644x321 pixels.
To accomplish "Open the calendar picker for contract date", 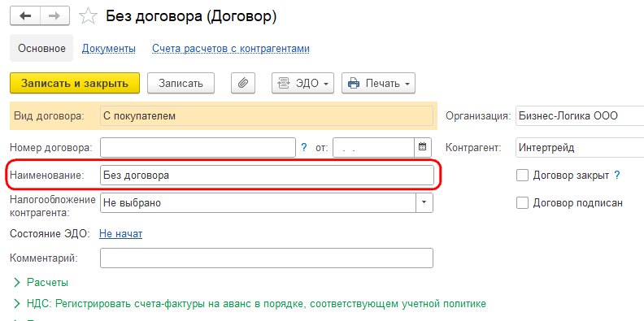I will [422, 147].
